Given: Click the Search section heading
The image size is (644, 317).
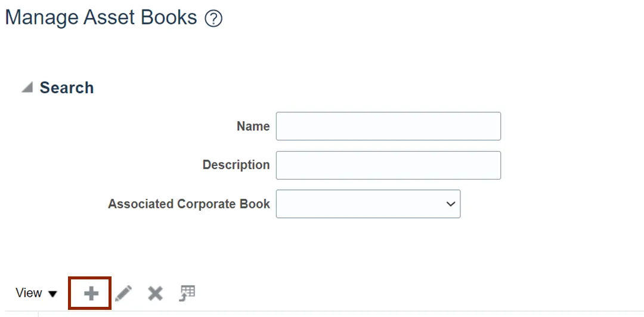Looking at the screenshot, I should [x=67, y=88].
